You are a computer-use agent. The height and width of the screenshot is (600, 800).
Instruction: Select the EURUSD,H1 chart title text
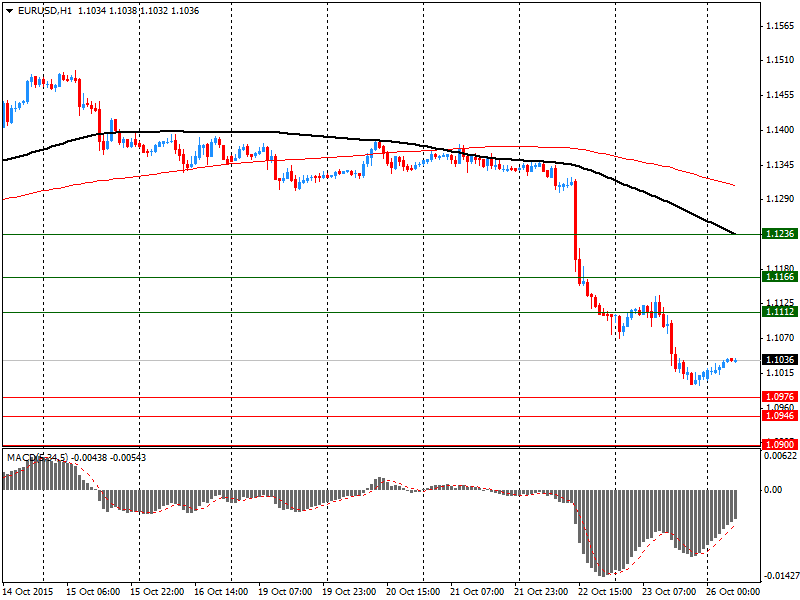click(x=45, y=11)
